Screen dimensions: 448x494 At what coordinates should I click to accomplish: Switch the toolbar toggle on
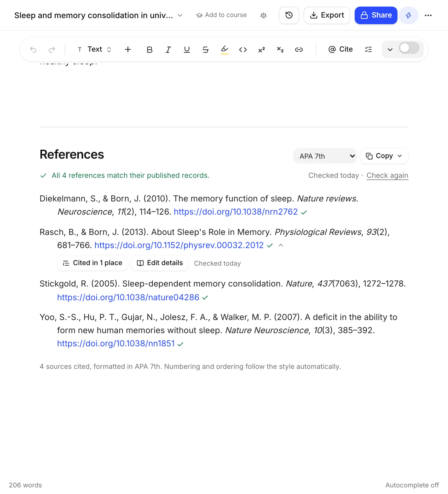pyautogui.click(x=409, y=48)
